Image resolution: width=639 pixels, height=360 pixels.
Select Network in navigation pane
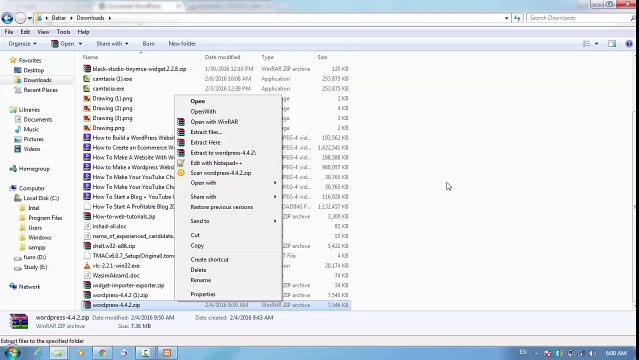(29, 287)
